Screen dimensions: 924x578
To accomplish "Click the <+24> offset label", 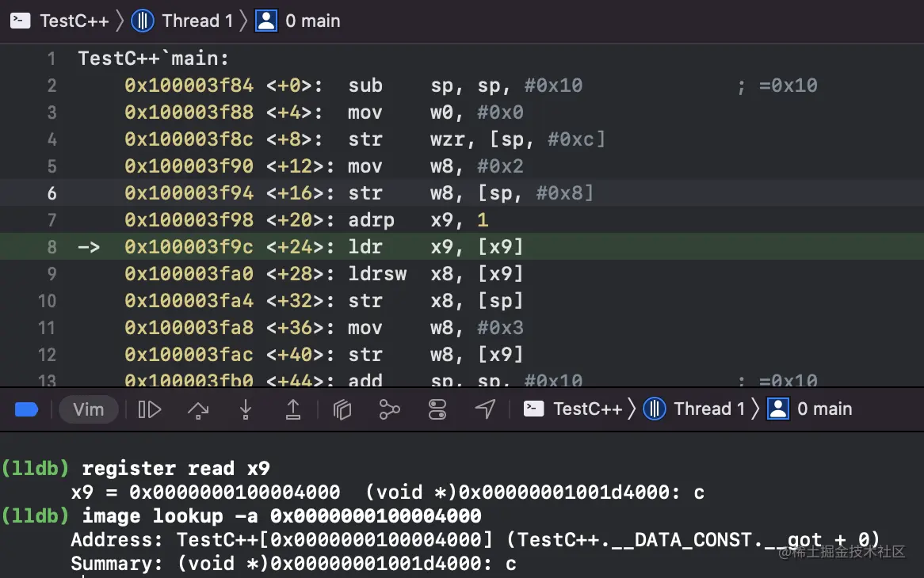I will coord(300,247).
